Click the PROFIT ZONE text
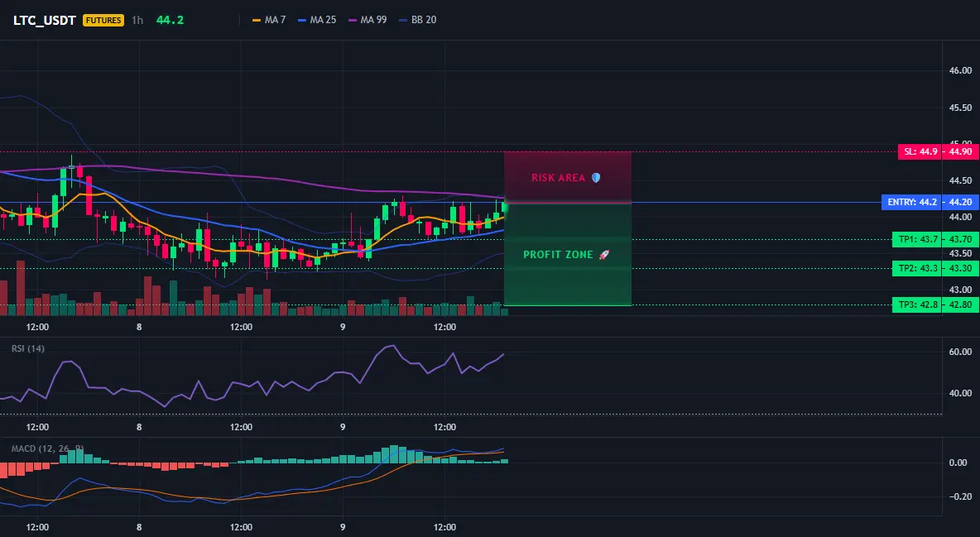The height and width of the screenshot is (537, 980). click(558, 255)
